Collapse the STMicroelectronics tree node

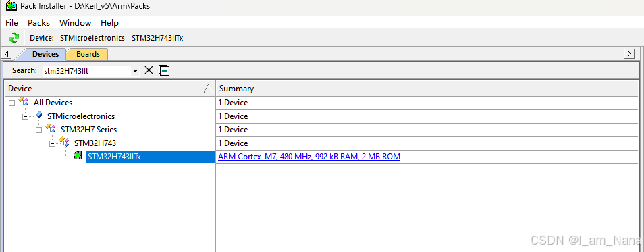[25, 116]
